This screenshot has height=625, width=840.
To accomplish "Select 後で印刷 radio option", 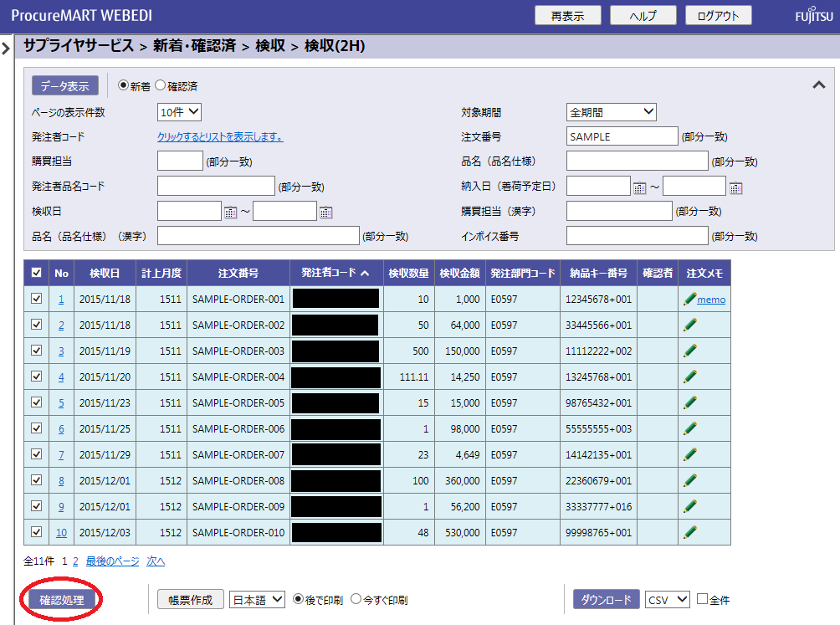I will [x=299, y=599].
